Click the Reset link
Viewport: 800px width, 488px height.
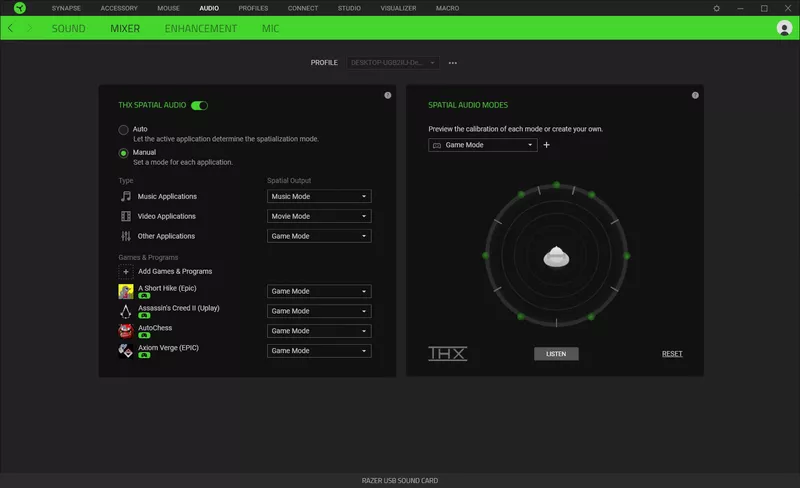[672, 354]
